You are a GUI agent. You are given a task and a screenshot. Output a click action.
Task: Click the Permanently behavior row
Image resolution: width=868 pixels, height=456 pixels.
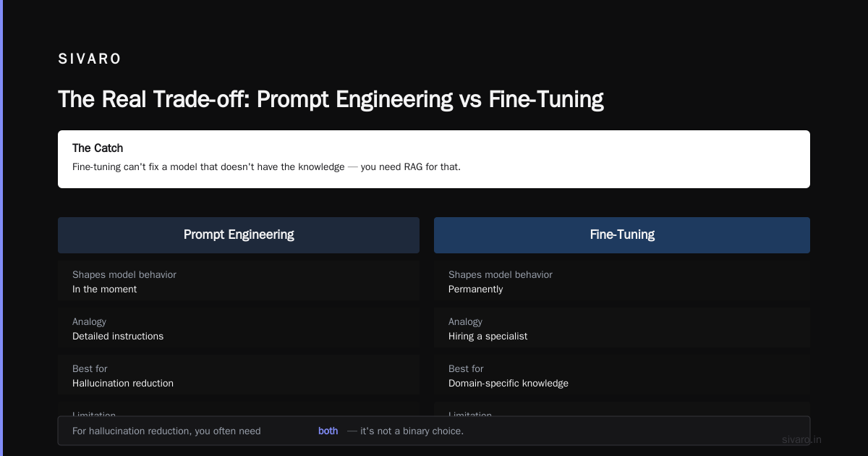[x=622, y=281]
